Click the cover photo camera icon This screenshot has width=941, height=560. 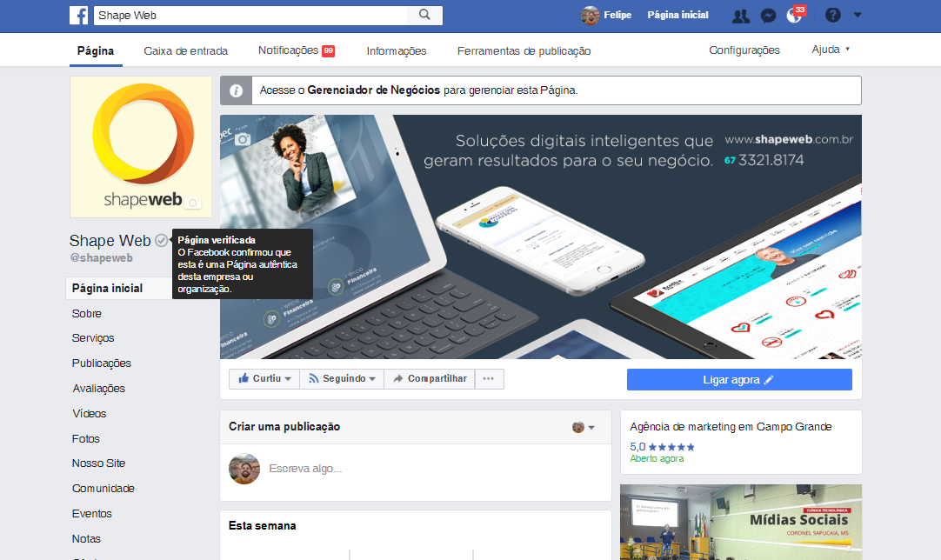[243, 139]
